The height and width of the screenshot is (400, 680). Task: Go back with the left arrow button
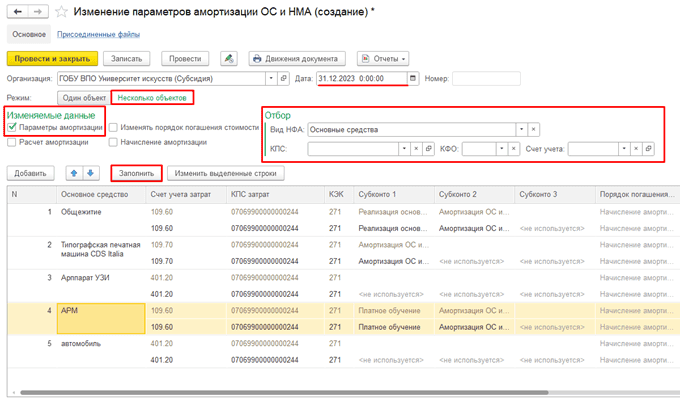tap(18, 12)
